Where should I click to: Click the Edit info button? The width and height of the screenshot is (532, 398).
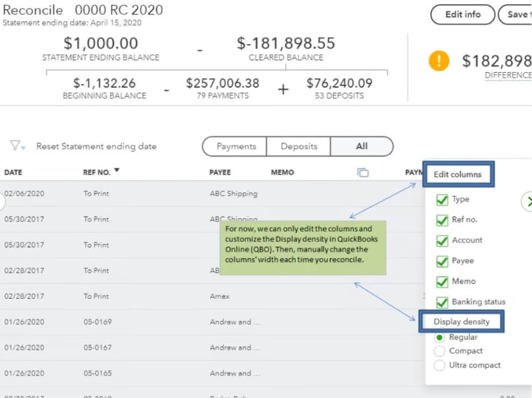[x=462, y=15]
